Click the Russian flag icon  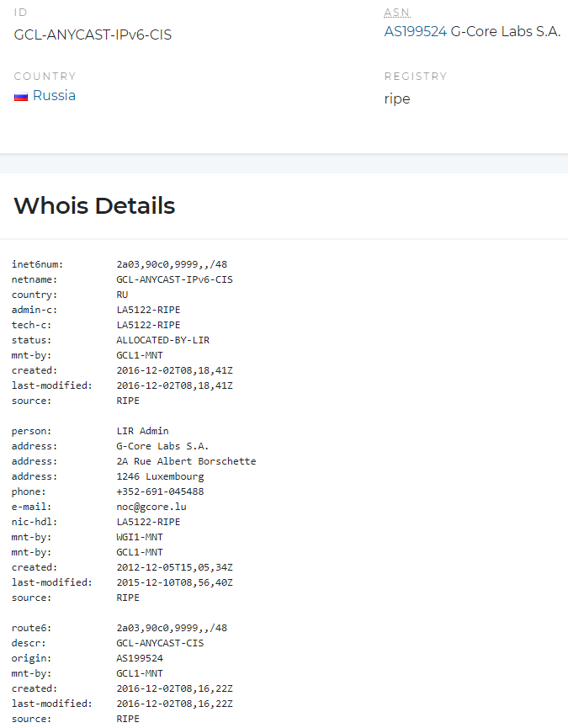[21, 97]
